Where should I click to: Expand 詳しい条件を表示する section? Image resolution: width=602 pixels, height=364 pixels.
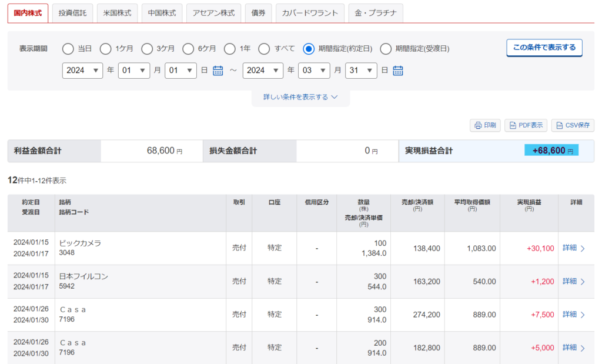pyautogui.click(x=300, y=97)
